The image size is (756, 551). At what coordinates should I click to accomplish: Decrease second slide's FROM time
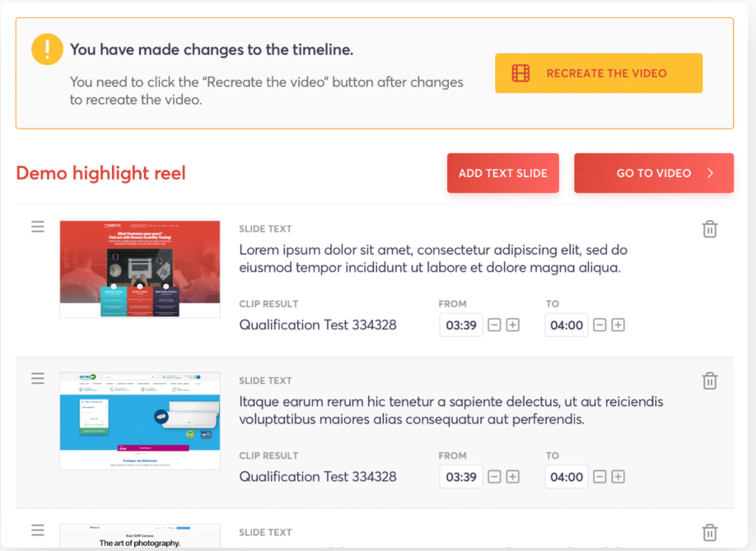pos(494,477)
